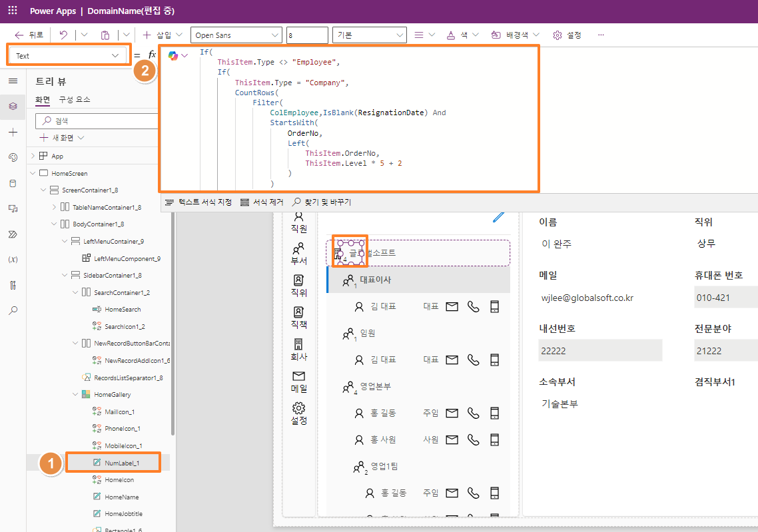Click the paste clipboard icon
This screenshot has height=532, width=758.
tap(105, 35)
